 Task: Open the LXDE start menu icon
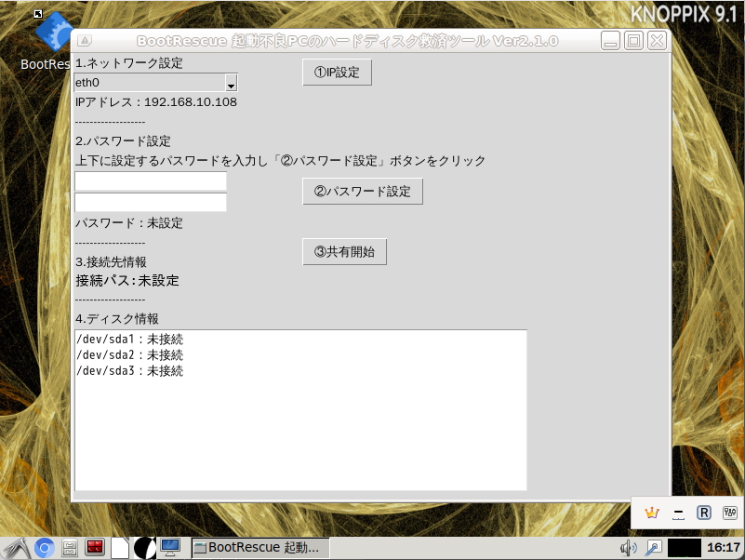point(16,548)
